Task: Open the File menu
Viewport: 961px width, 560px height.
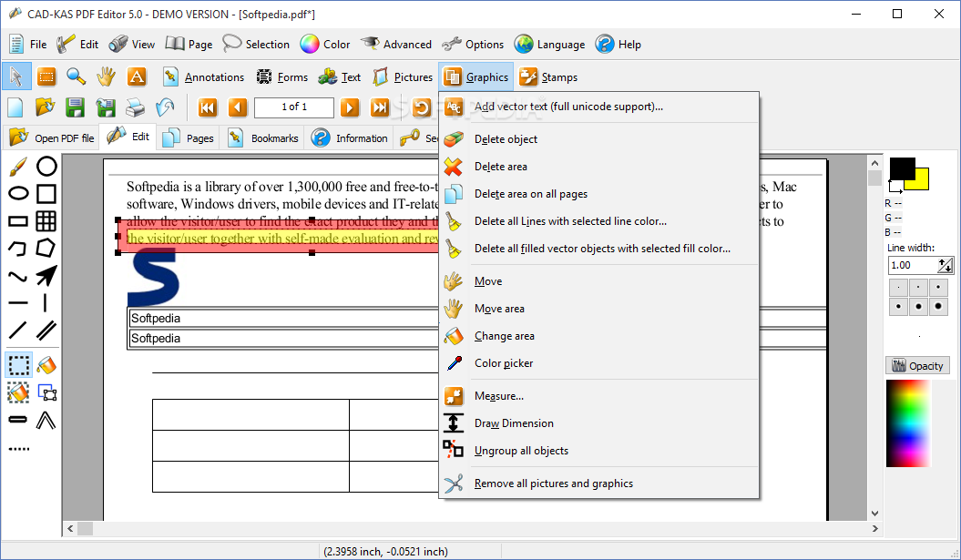Action: pyautogui.click(x=27, y=44)
